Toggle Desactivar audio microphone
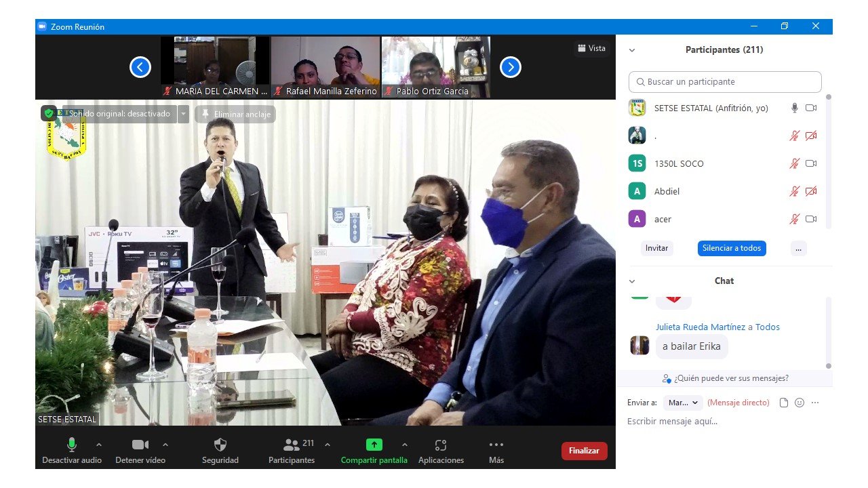Image resolution: width=868 pixels, height=488 pixels. 72,445
